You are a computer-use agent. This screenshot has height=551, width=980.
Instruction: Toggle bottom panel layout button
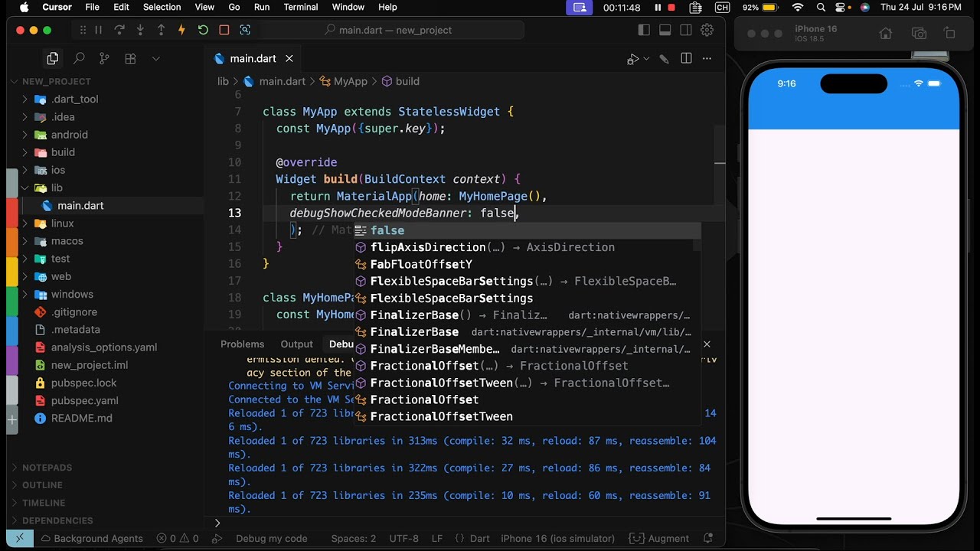pos(665,30)
